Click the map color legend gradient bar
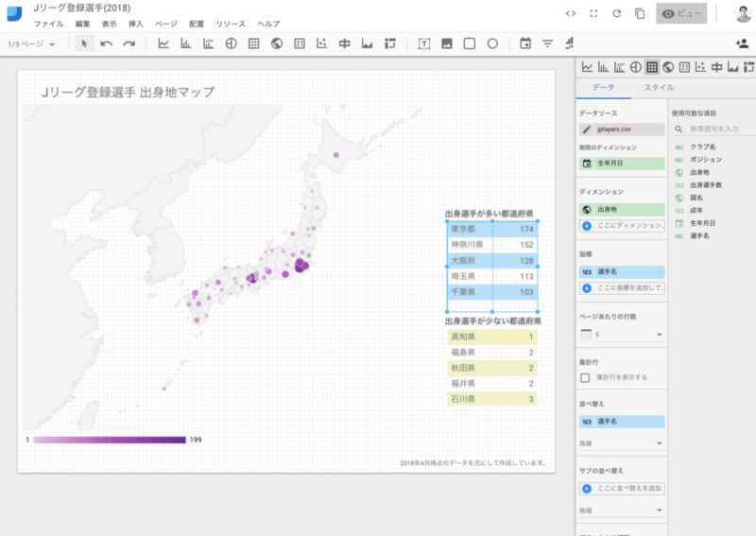The width and height of the screenshot is (756, 536). [110, 440]
